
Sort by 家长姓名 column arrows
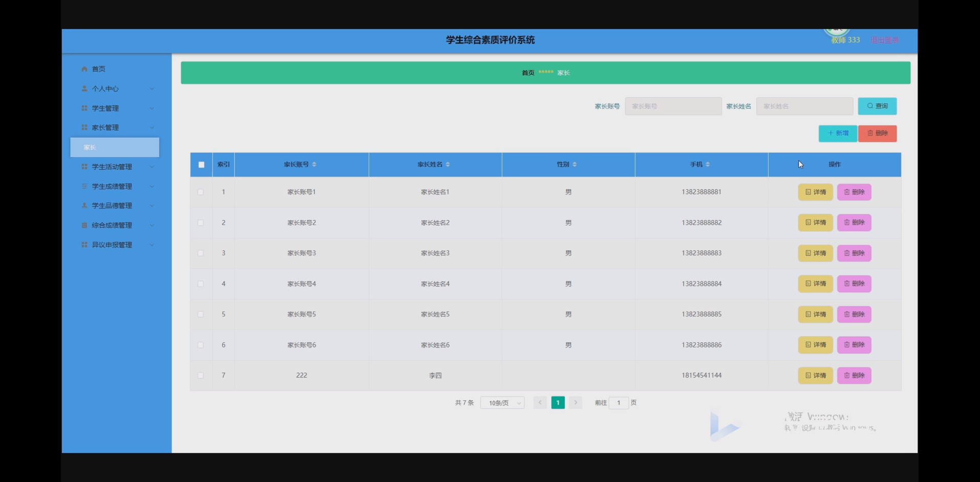pos(448,164)
